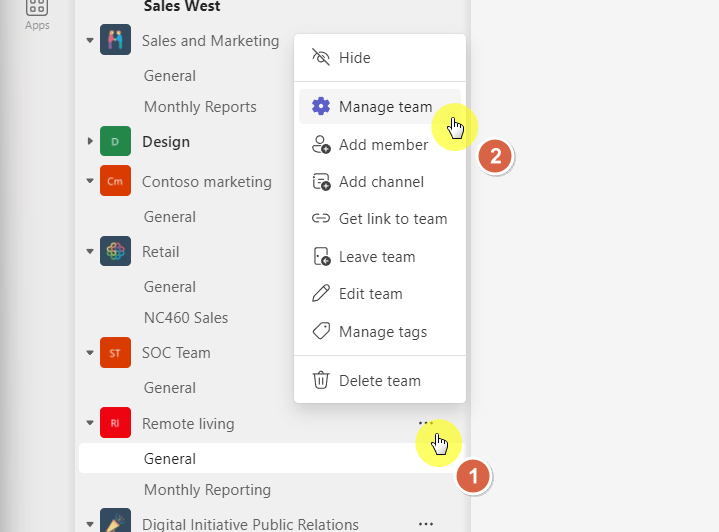Viewport: 719px width, 532px height.
Task: Click the SOC Team avatar
Action: 115,353
